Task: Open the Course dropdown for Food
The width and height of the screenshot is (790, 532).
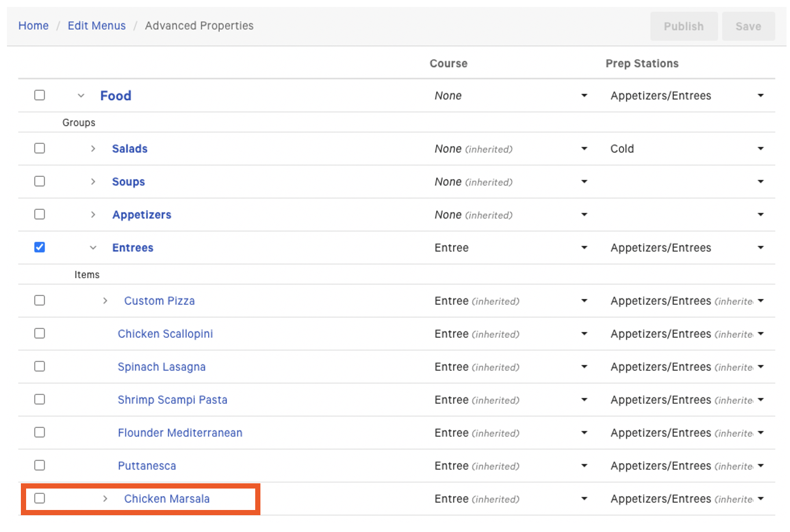Action: tap(584, 95)
